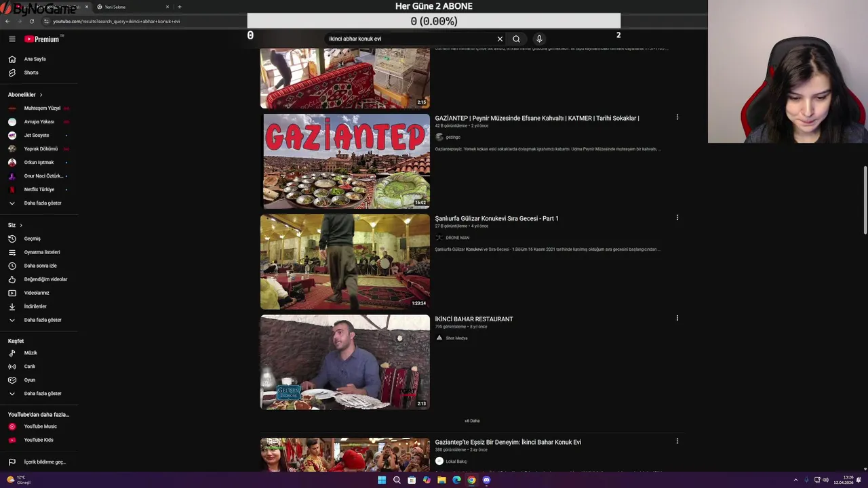
Task: Open Discord from the taskbar
Action: point(486,480)
